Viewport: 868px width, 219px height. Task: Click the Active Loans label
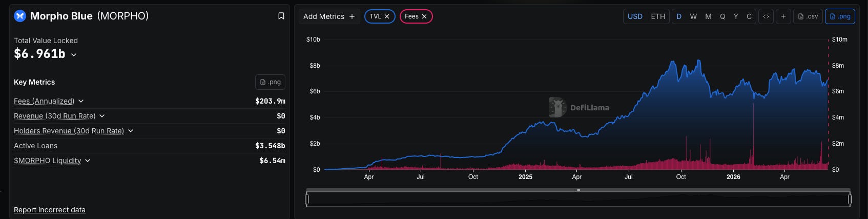click(36, 146)
